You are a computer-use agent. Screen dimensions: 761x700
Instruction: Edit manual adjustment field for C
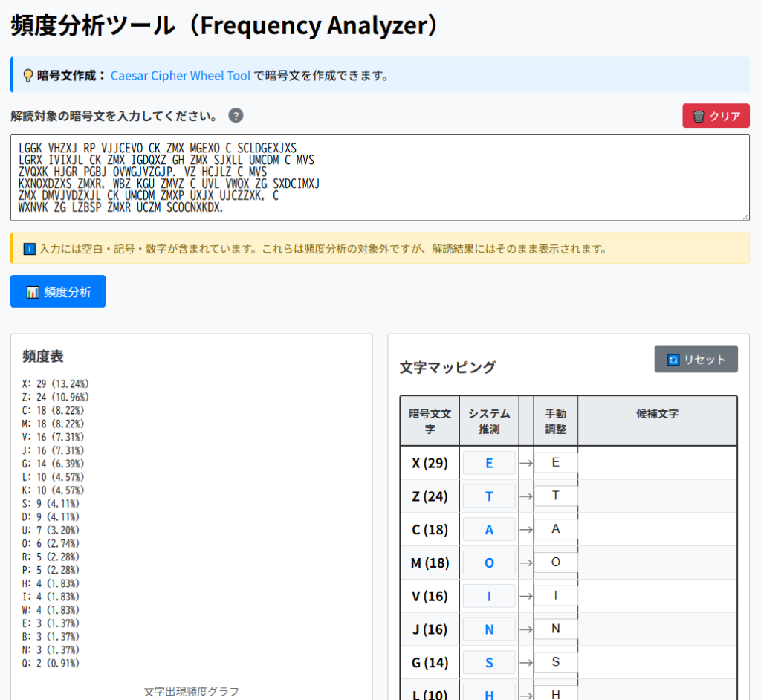click(555, 529)
